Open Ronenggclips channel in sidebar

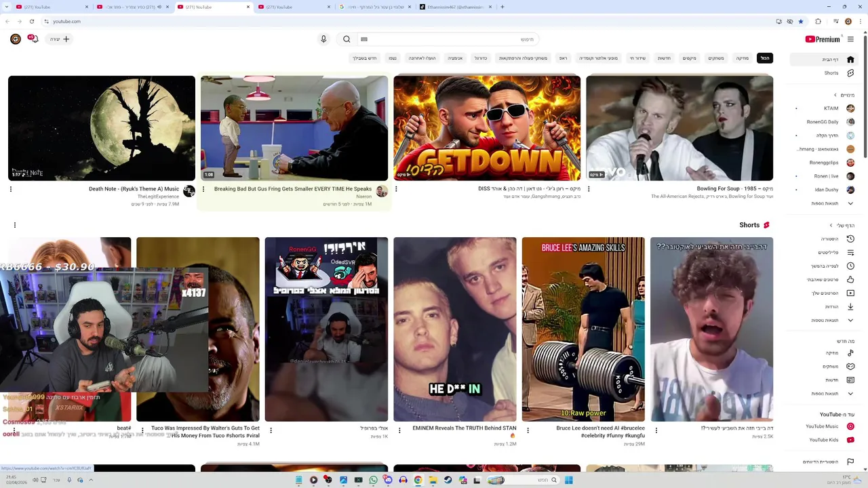click(824, 163)
